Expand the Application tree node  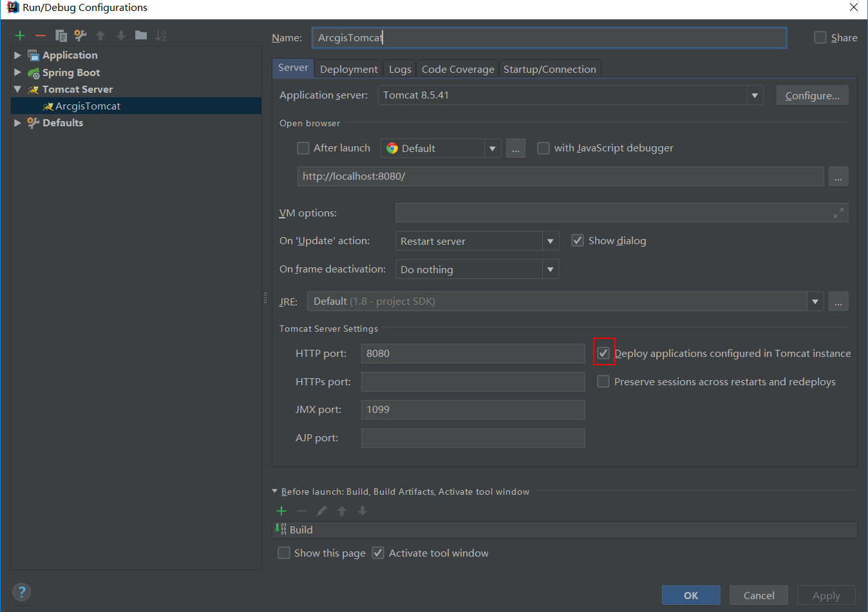[x=17, y=55]
